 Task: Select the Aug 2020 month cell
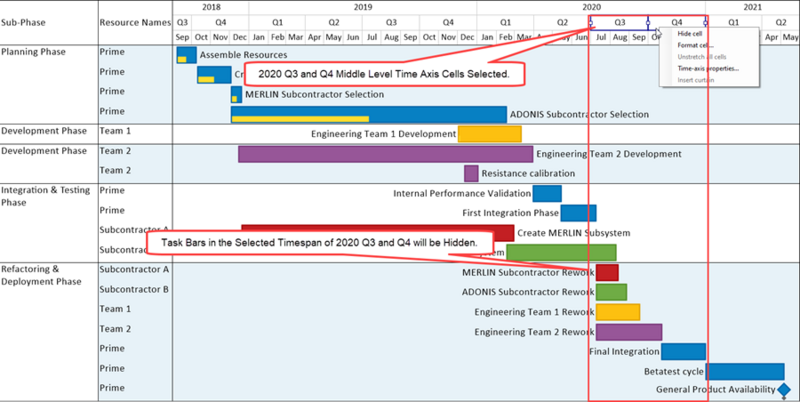click(x=620, y=37)
